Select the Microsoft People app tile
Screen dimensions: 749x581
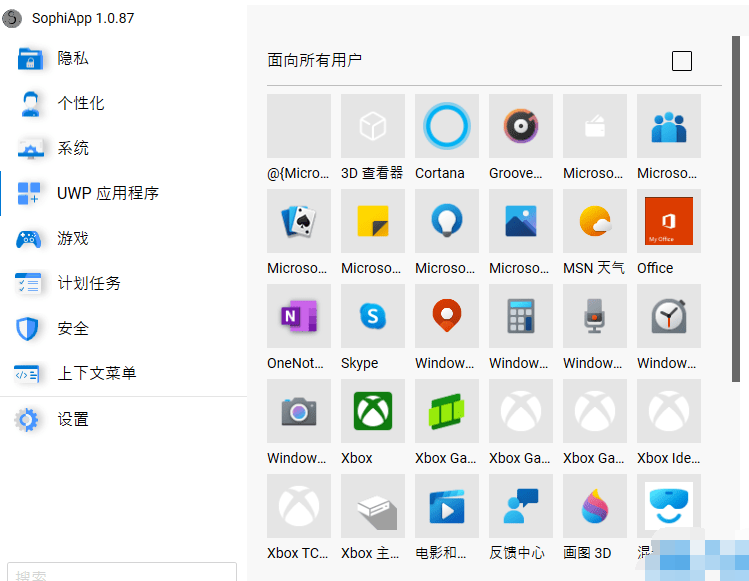tap(669, 126)
